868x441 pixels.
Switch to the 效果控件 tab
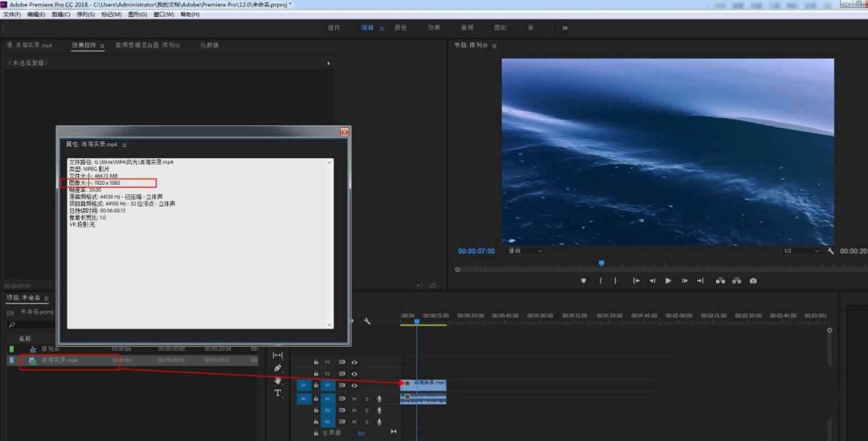[84, 45]
